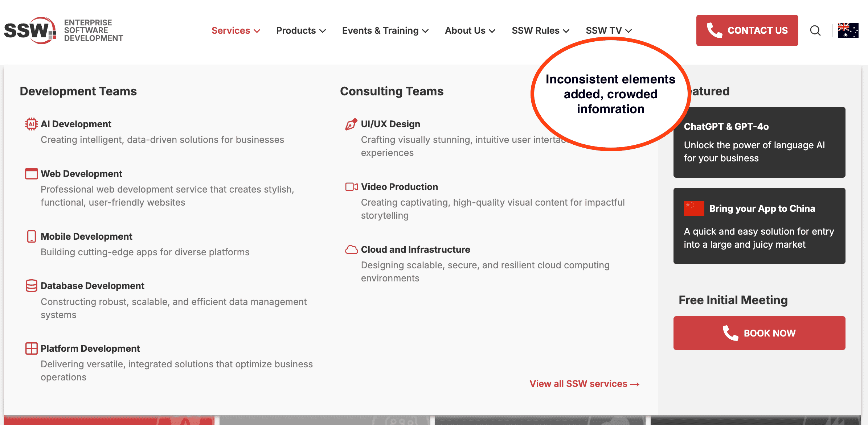The width and height of the screenshot is (868, 425).
Task: Click the Platform Development grid icon
Action: 32,348
